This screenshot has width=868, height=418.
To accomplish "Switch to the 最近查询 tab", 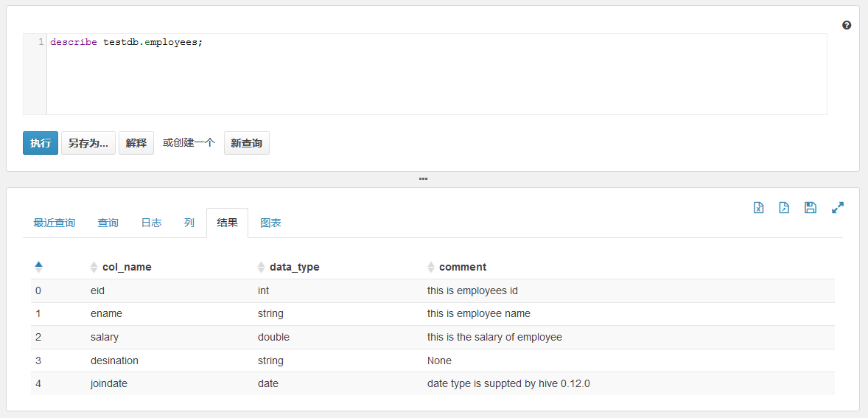I will coord(55,223).
